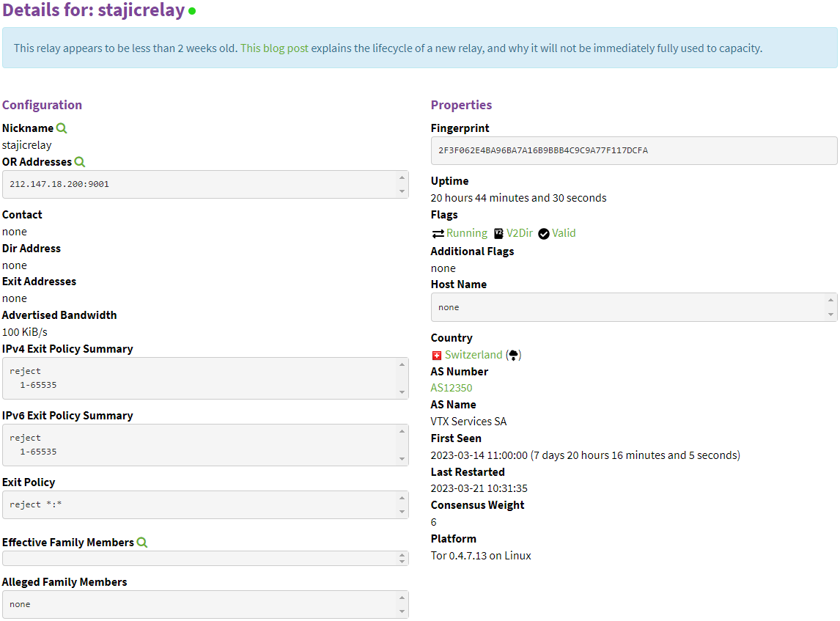Click the search icon next to Nickname

point(62,128)
